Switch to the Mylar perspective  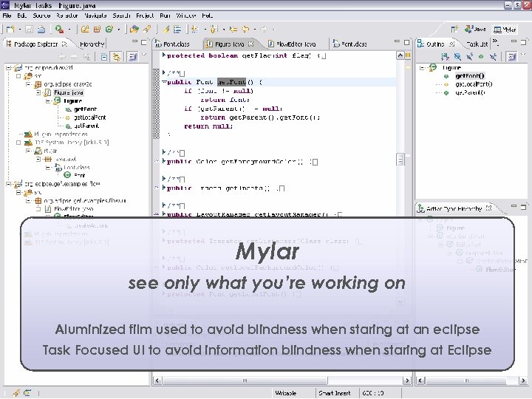click(x=505, y=30)
